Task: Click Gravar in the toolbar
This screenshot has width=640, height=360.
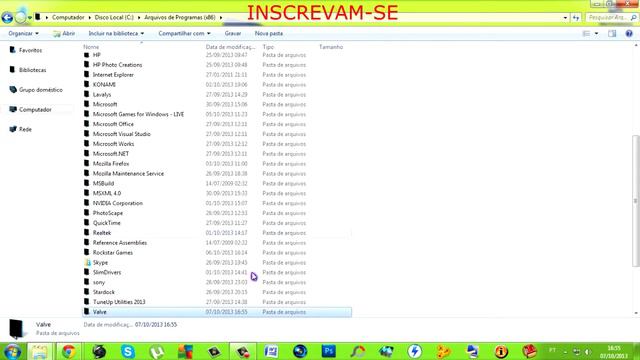Action: (233, 33)
